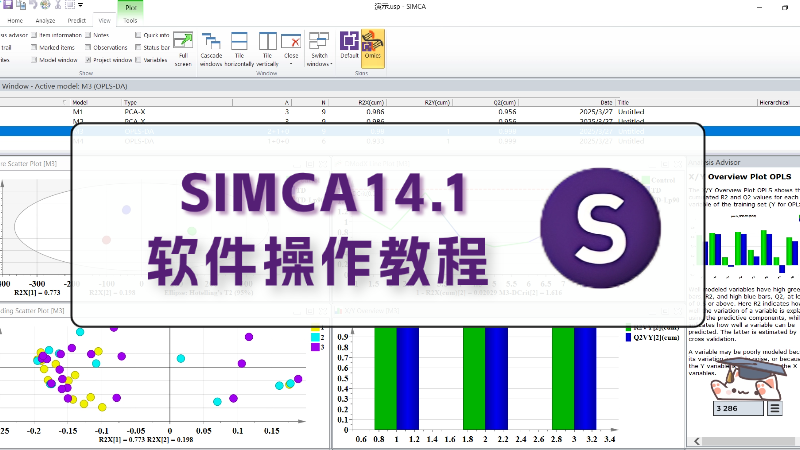The image size is (800, 450).
Task: Toggle the Marked items checkbox
Action: (x=34, y=47)
